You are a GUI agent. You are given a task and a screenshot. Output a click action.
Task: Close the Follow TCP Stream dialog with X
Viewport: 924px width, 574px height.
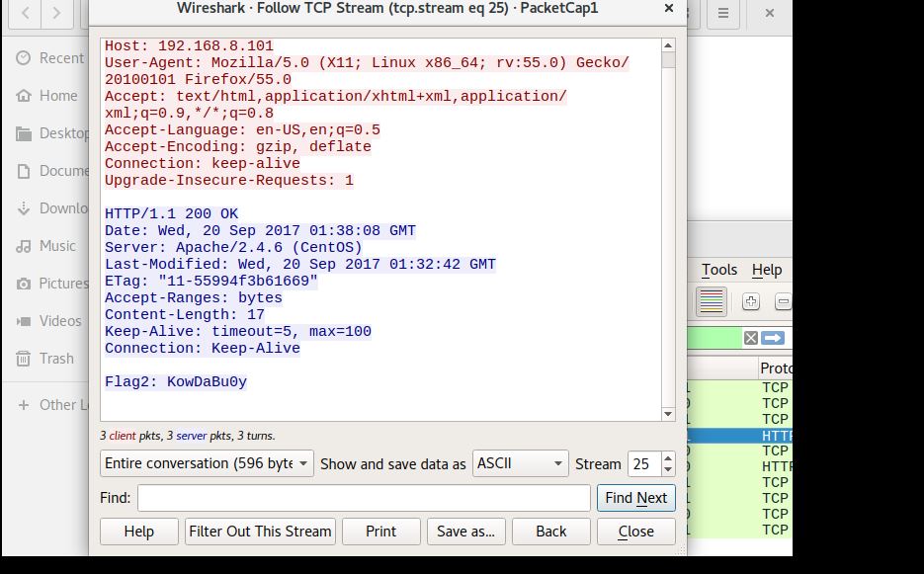point(669,8)
